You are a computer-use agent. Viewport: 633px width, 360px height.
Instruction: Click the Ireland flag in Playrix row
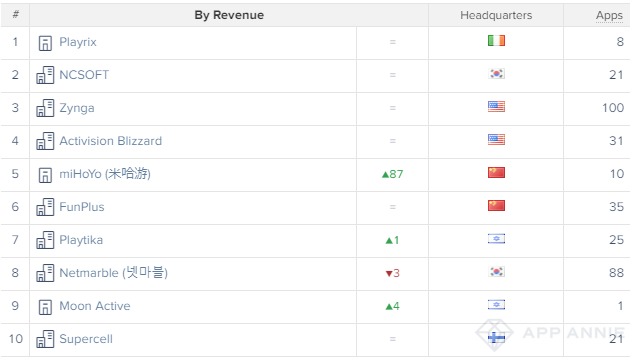click(x=496, y=41)
